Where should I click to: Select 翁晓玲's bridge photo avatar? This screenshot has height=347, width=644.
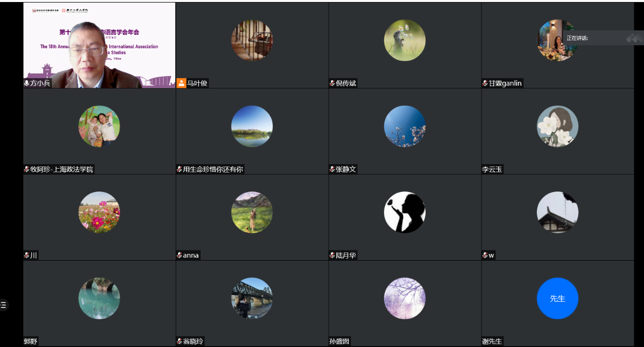pos(251,298)
